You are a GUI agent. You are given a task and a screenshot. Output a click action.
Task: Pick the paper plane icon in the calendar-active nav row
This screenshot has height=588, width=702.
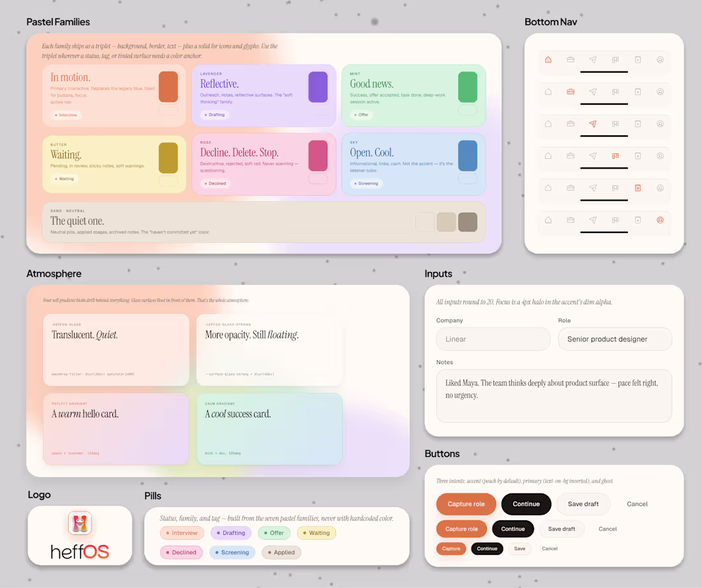pyautogui.click(x=593, y=188)
